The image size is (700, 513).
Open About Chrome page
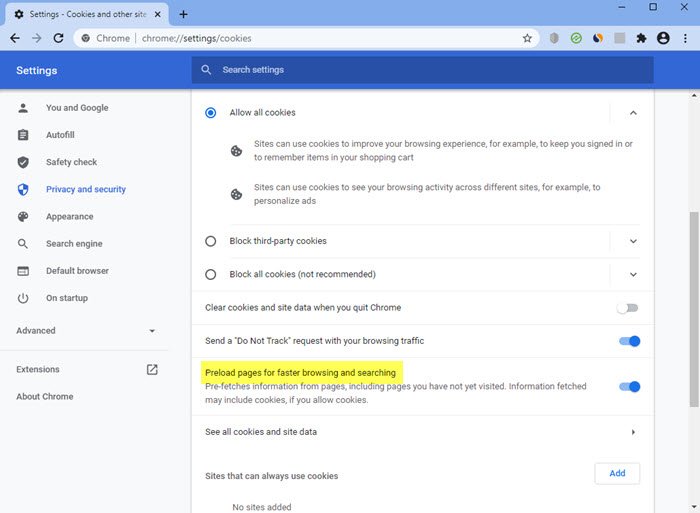point(45,396)
